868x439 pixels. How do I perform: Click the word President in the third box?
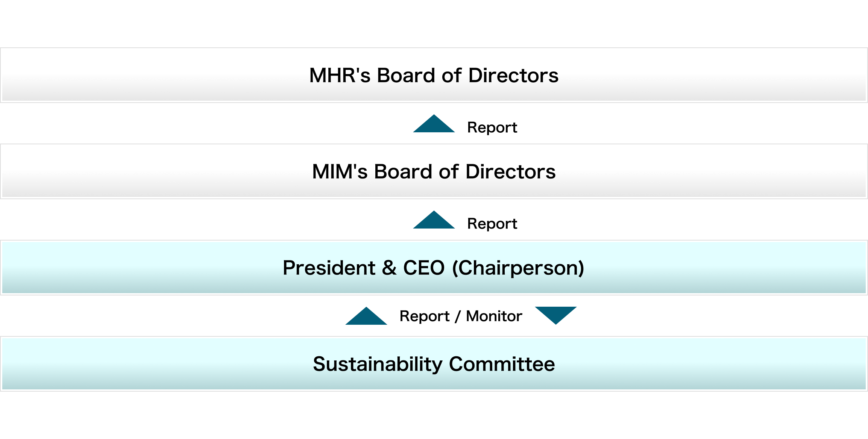(x=329, y=268)
